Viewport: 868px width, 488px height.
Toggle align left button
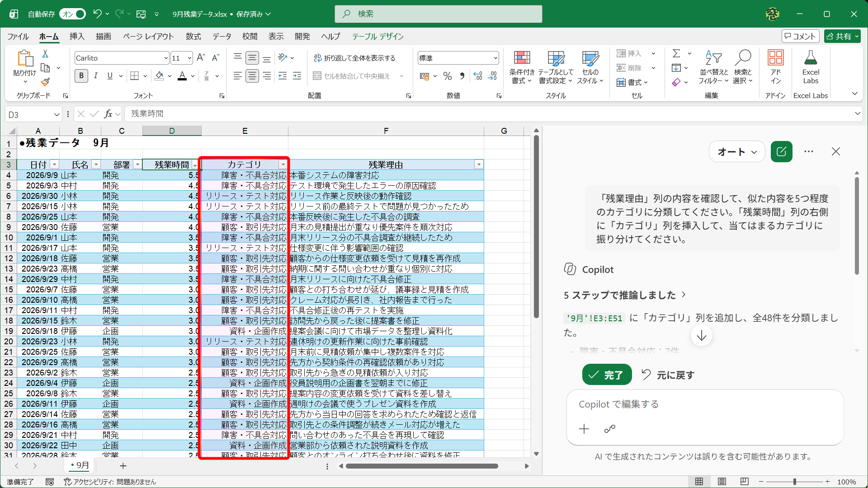point(237,76)
